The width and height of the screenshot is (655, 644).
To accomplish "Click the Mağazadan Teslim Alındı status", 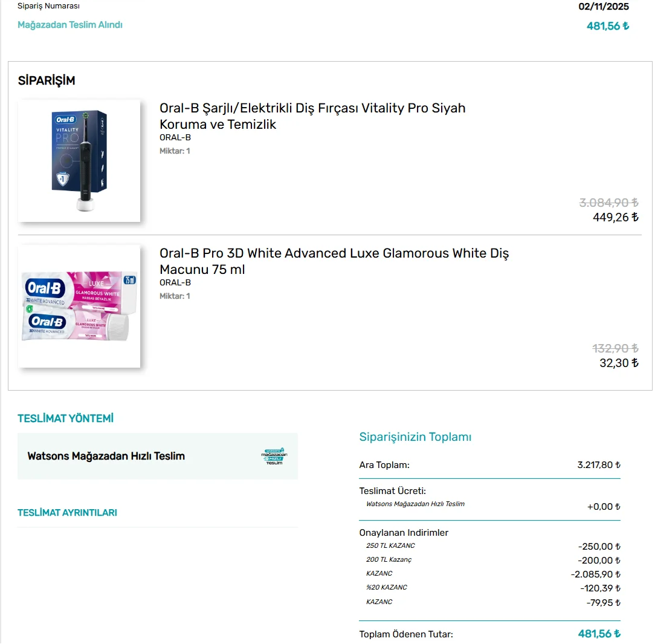I will (x=69, y=25).
